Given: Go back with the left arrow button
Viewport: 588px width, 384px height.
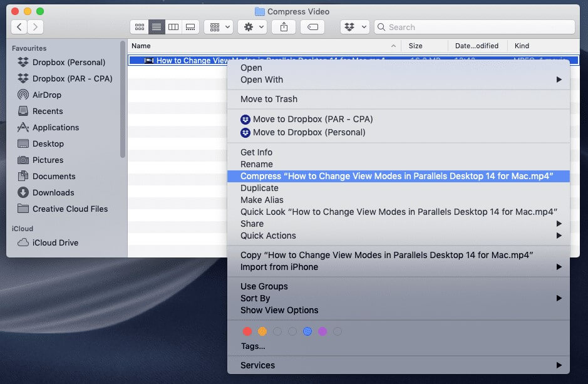Looking at the screenshot, I should point(19,27).
